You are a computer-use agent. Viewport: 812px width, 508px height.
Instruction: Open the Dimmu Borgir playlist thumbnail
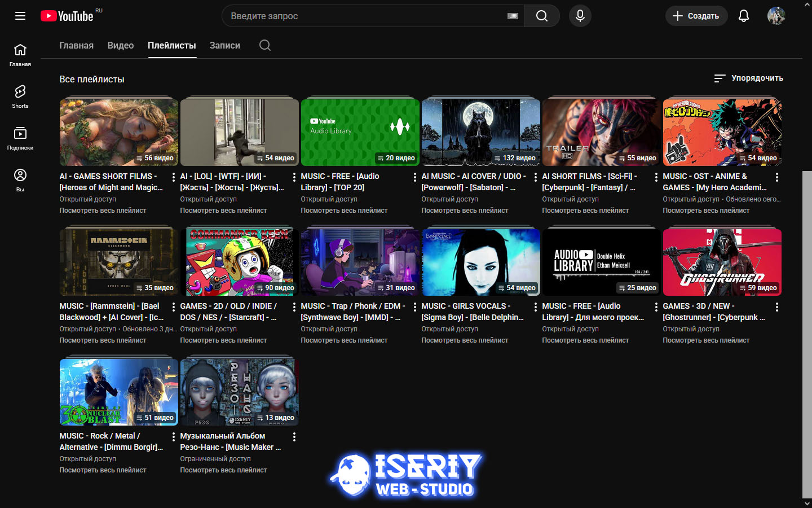tap(118, 392)
